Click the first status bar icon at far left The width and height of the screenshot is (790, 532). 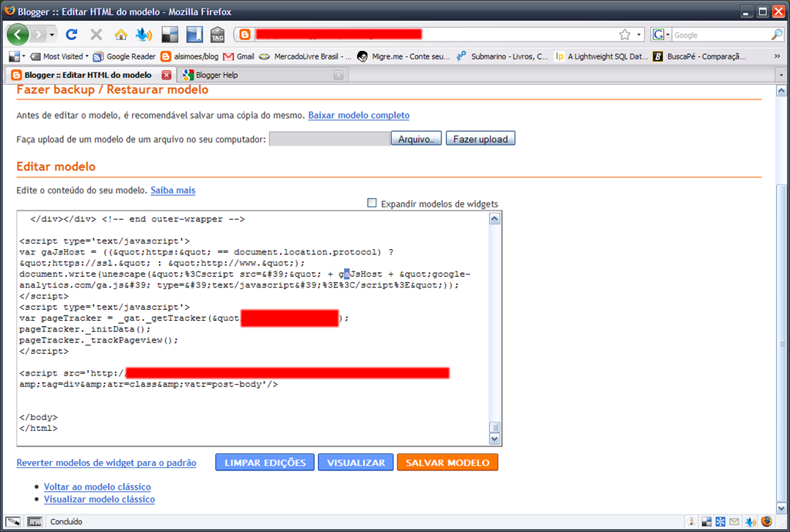coord(13,522)
